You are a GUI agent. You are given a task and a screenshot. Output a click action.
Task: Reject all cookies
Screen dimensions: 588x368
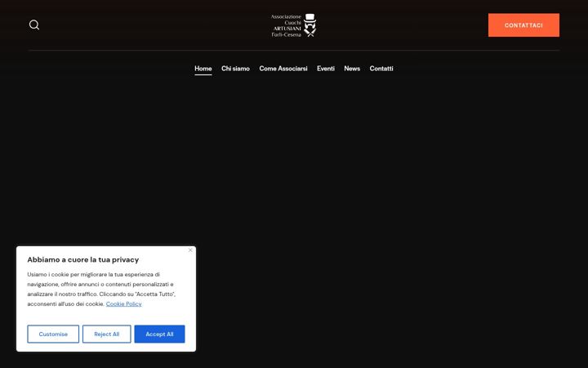pyautogui.click(x=107, y=334)
